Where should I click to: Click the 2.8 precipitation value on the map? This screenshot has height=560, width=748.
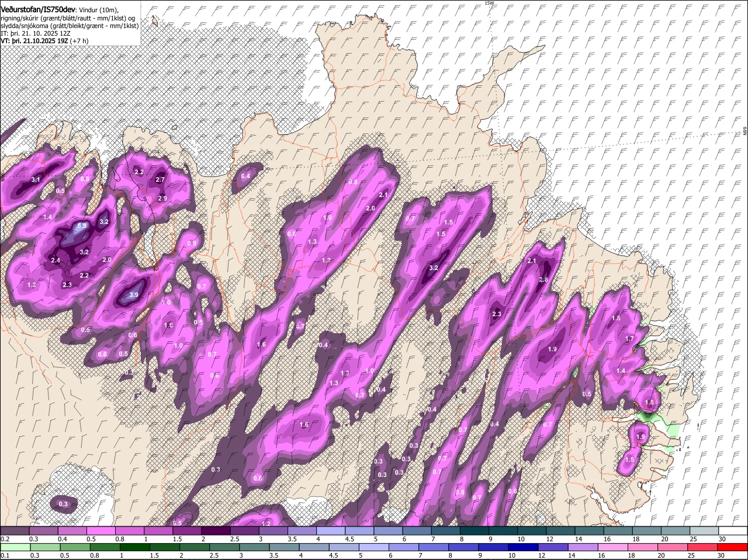click(543, 280)
